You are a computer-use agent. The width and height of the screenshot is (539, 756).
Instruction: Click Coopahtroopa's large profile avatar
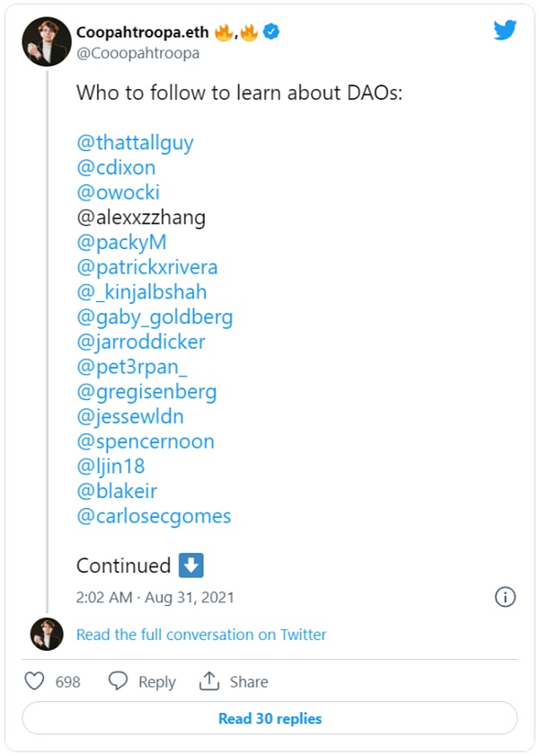tap(47, 41)
